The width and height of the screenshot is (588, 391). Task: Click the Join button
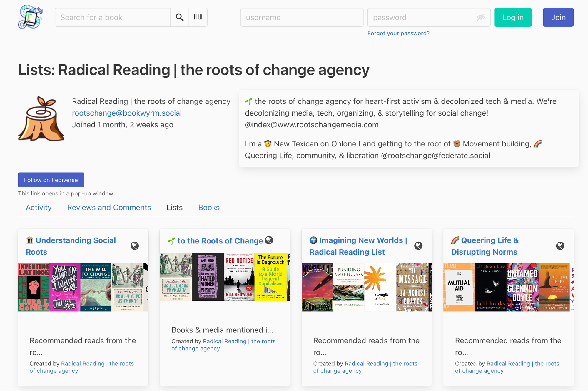tap(558, 17)
